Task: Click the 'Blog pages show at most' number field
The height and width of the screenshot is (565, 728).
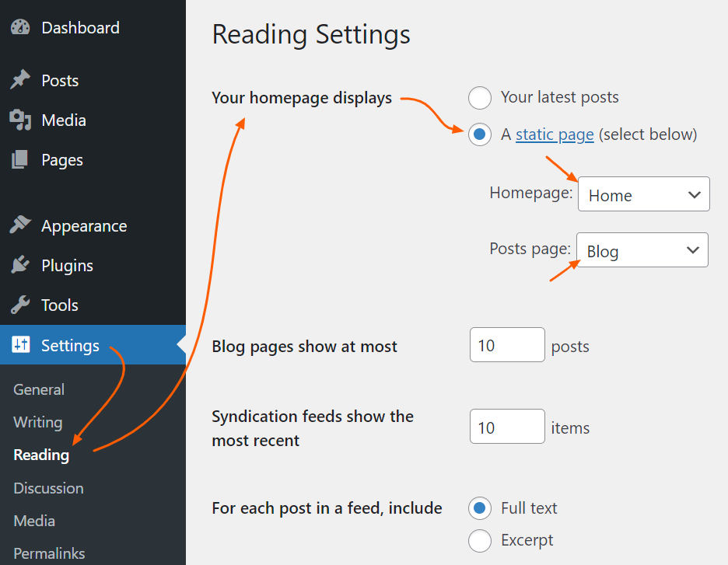Action: point(506,345)
